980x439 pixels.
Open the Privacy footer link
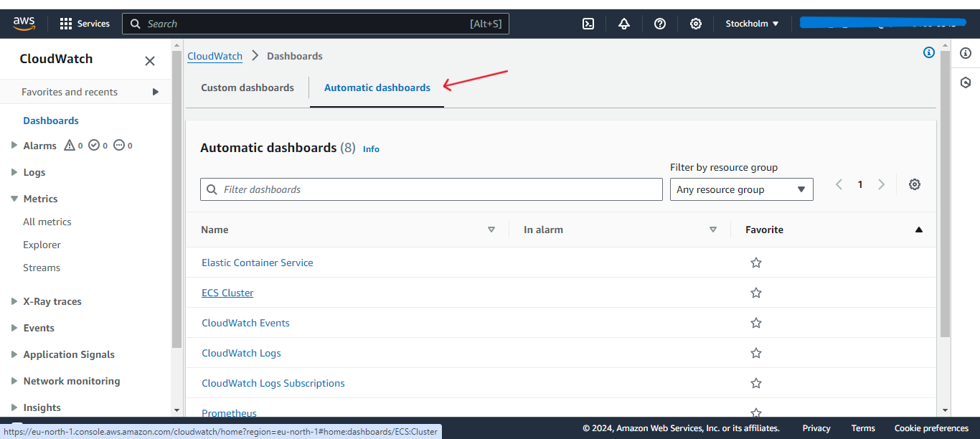coord(816,428)
